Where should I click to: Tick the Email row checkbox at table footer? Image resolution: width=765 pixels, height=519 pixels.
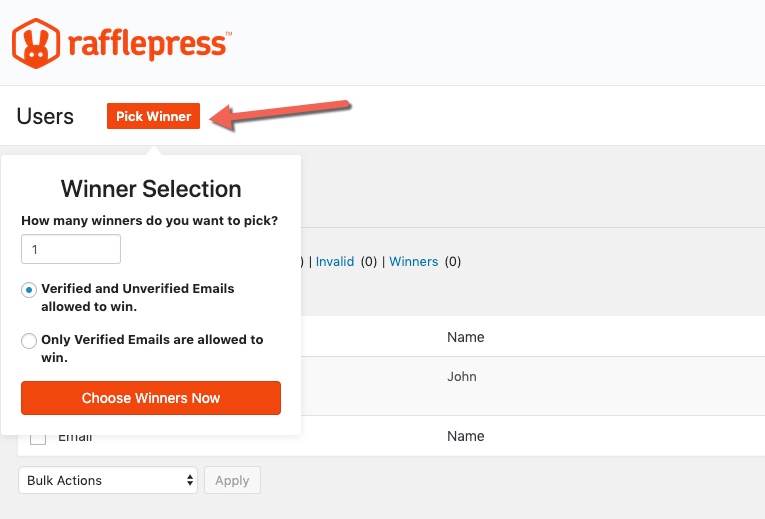[x=38, y=437]
